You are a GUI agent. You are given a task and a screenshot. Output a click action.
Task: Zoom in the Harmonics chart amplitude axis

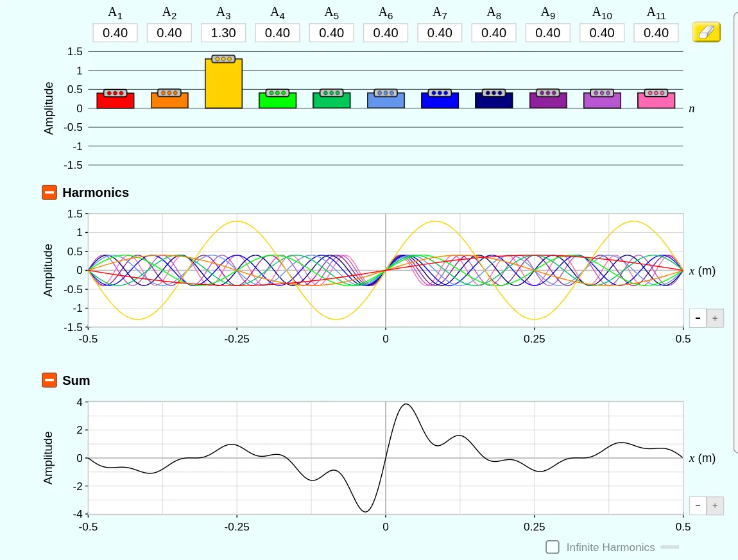715,318
